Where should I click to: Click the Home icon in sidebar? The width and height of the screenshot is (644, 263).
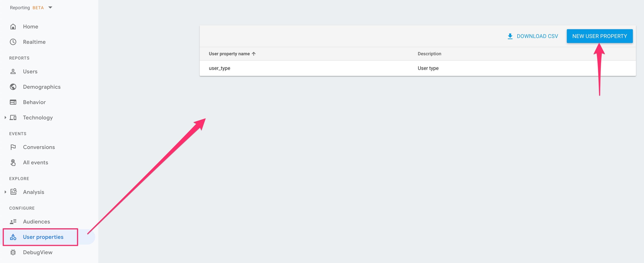[13, 26]
